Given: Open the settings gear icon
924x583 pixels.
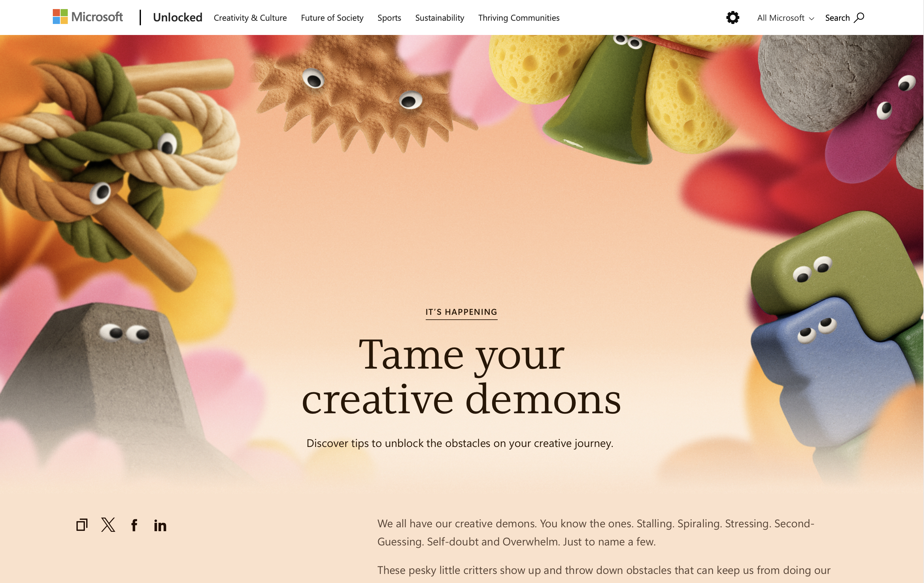Looking at the screenshot, I should click(733, 17).
